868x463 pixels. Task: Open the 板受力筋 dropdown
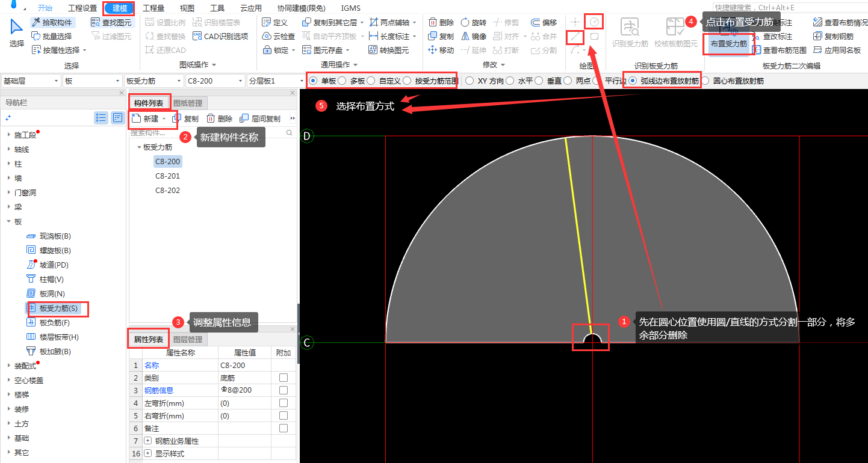point(153,81)
